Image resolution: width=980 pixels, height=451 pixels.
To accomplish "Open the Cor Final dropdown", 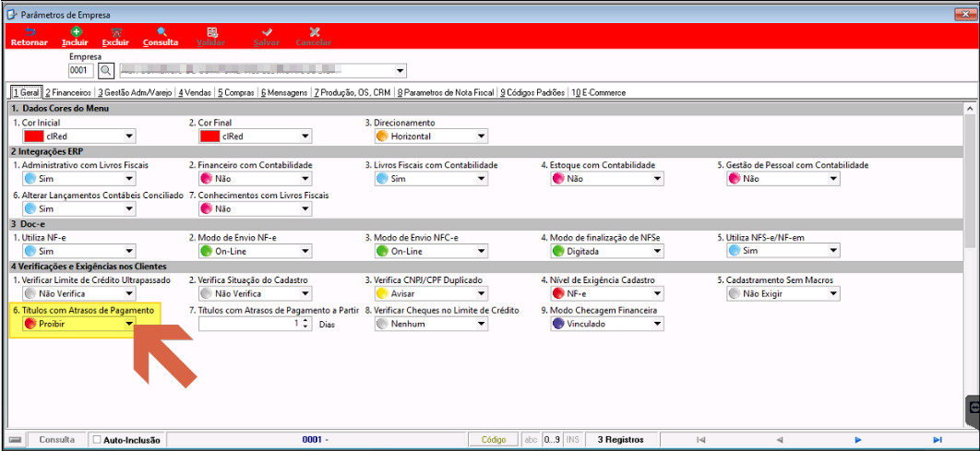I will [305, 136].
